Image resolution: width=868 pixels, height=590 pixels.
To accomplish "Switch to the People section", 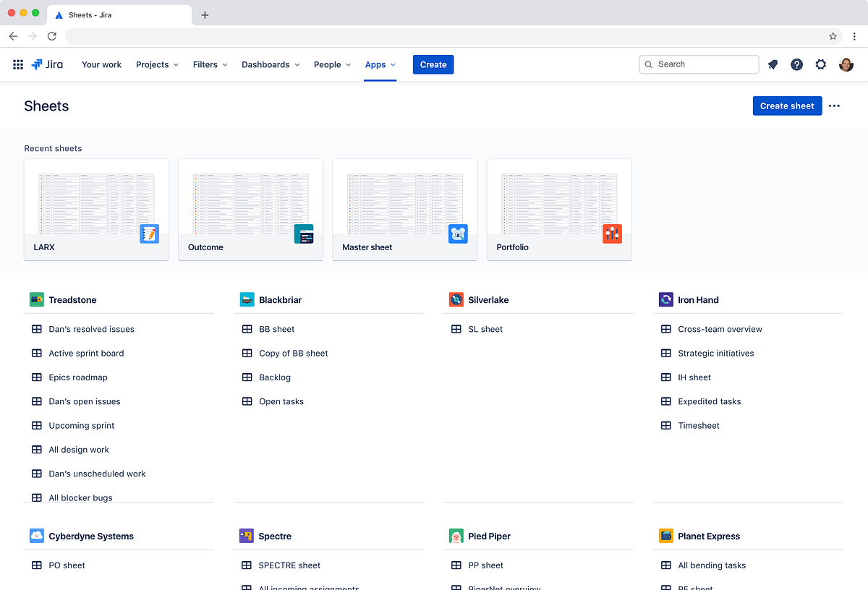I will pyautogui.click(x=331, y=64).
